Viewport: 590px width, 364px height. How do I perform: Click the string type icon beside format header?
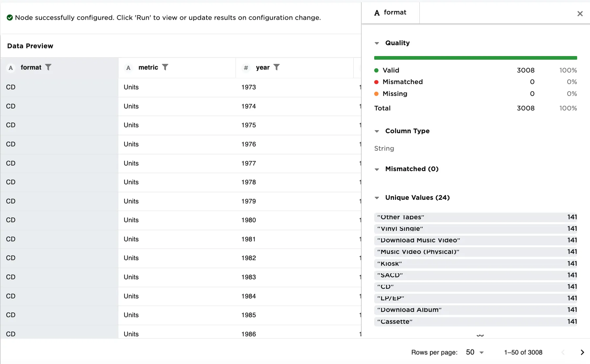(11, 68)
